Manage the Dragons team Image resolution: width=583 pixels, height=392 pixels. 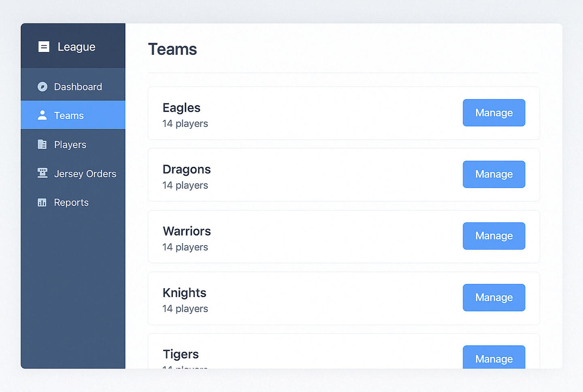pyautogui.click(x=494, y=174)
